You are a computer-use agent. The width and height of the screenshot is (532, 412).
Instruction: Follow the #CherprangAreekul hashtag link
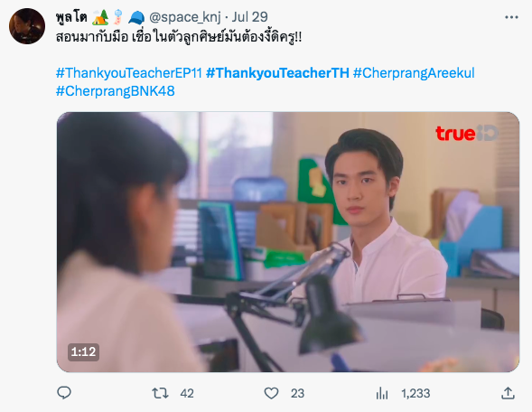coord(414,73)
